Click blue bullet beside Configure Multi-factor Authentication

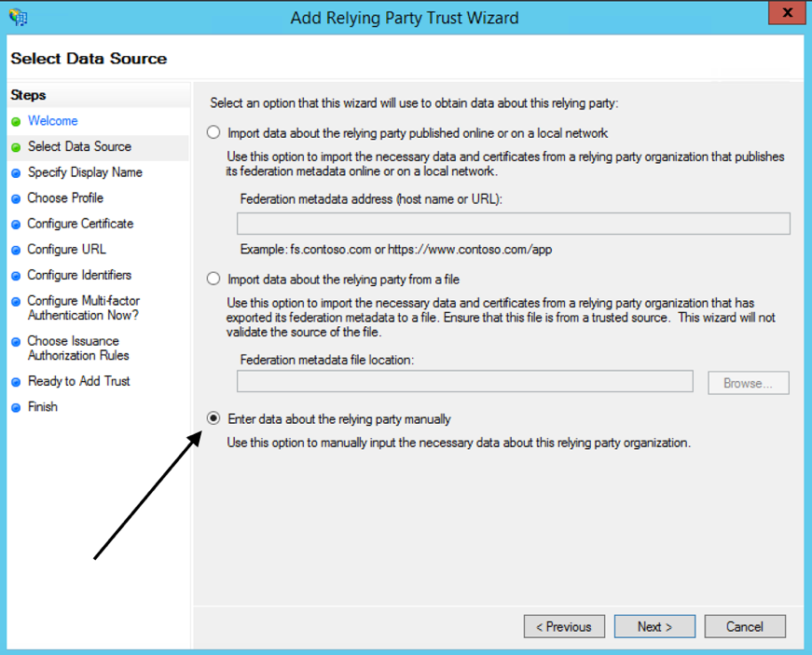tap(16, 301)
